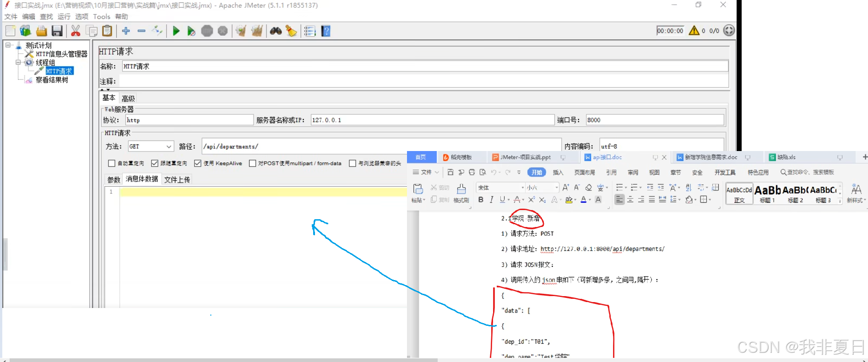868x362 pixels.
Task: Click the New test plan icon in JMeter toolbar
Action: coord(11,31)
